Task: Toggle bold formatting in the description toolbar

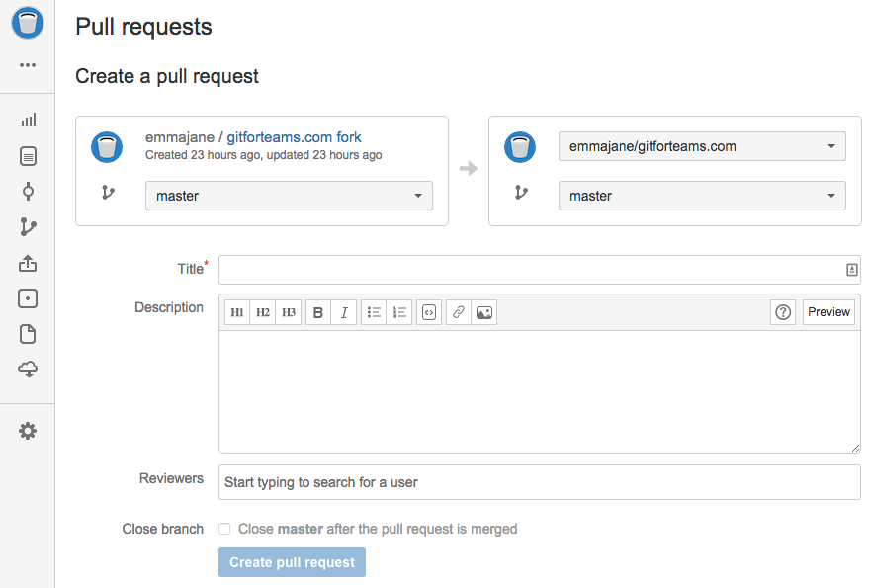Action: click(317, 312)
